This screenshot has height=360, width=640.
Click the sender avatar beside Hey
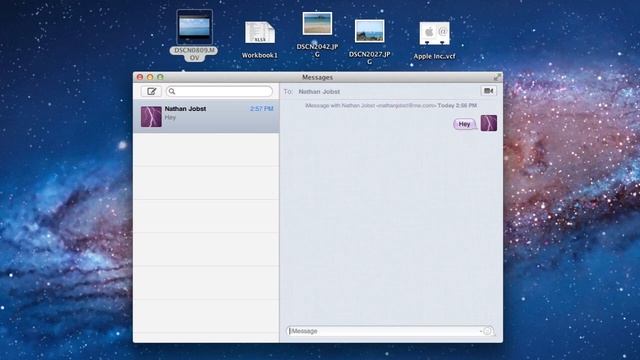tap(489, 123)
